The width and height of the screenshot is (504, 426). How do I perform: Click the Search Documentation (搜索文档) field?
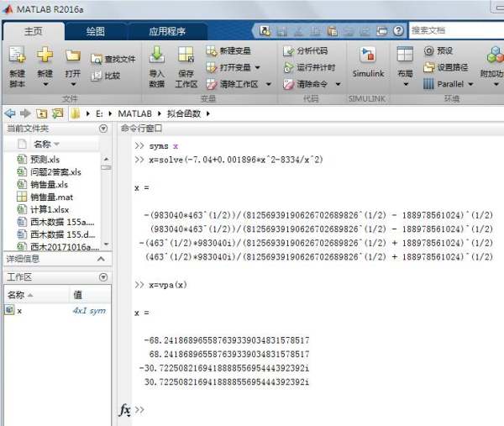[x=456, y=30]
